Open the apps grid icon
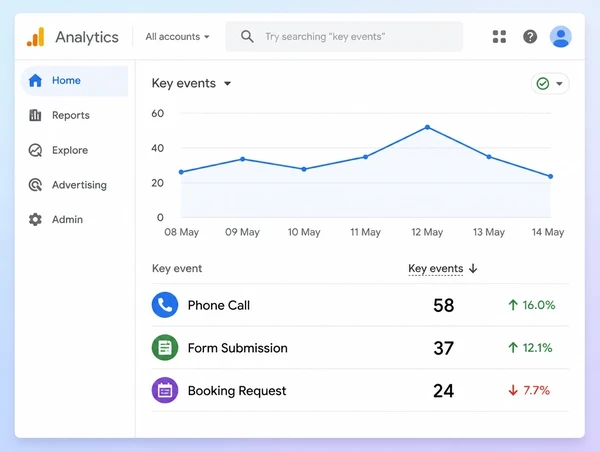Image resolution: width=600 pixels, height=452 pixels. [499, 37]
